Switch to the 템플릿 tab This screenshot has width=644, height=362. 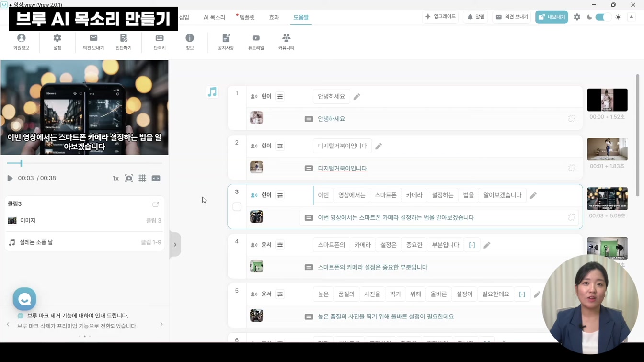click(246, 17)
